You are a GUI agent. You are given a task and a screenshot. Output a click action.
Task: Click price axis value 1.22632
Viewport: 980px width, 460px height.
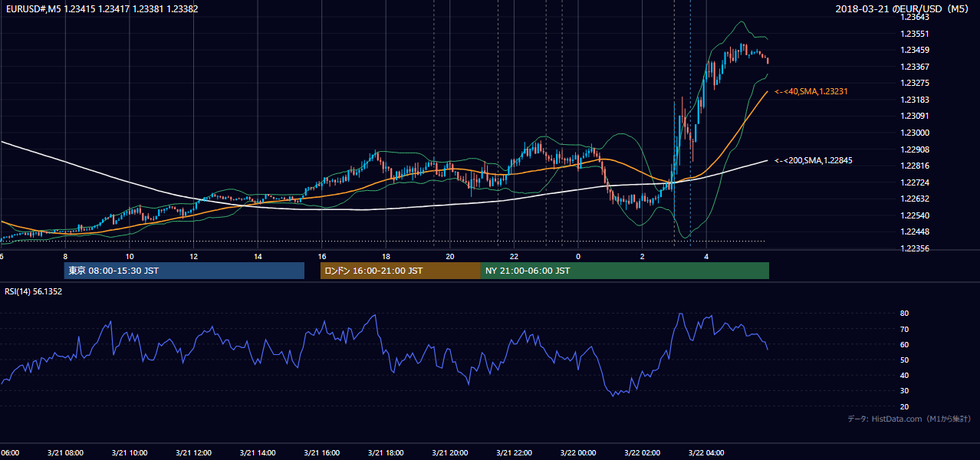915,199
